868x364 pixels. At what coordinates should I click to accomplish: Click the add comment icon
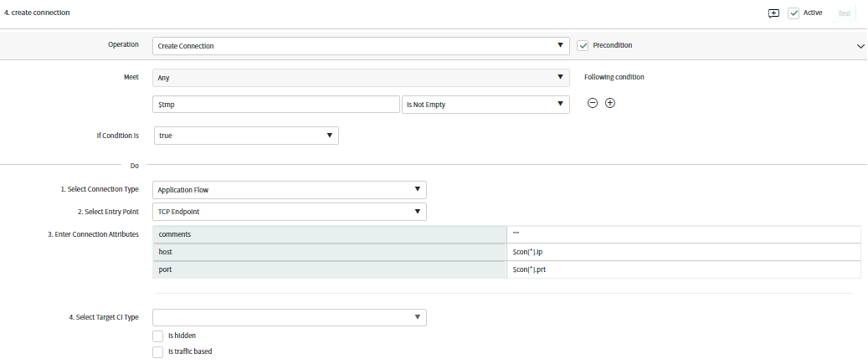point(773,13)
